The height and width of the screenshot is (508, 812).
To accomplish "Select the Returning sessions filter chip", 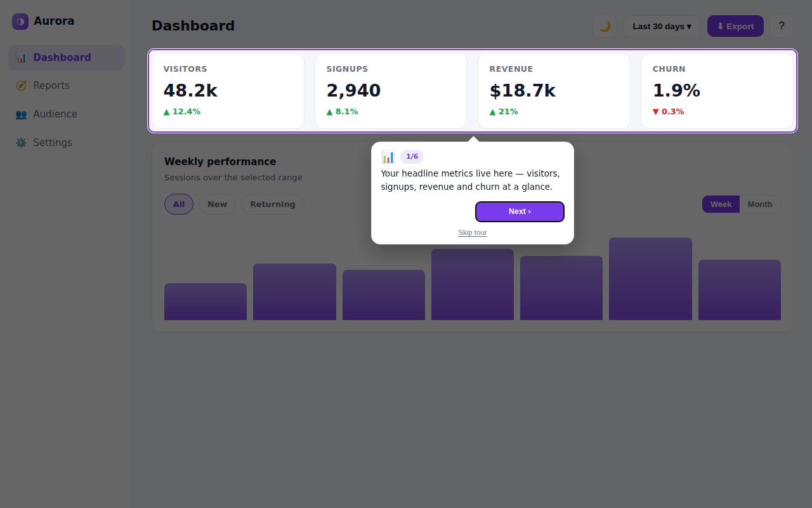I will (272, 204).
